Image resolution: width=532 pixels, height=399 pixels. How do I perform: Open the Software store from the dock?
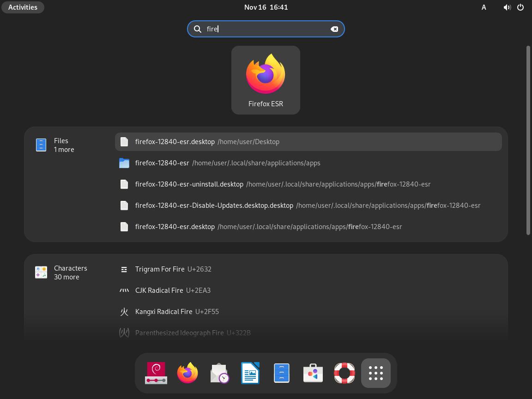click(x=313, y=373)
